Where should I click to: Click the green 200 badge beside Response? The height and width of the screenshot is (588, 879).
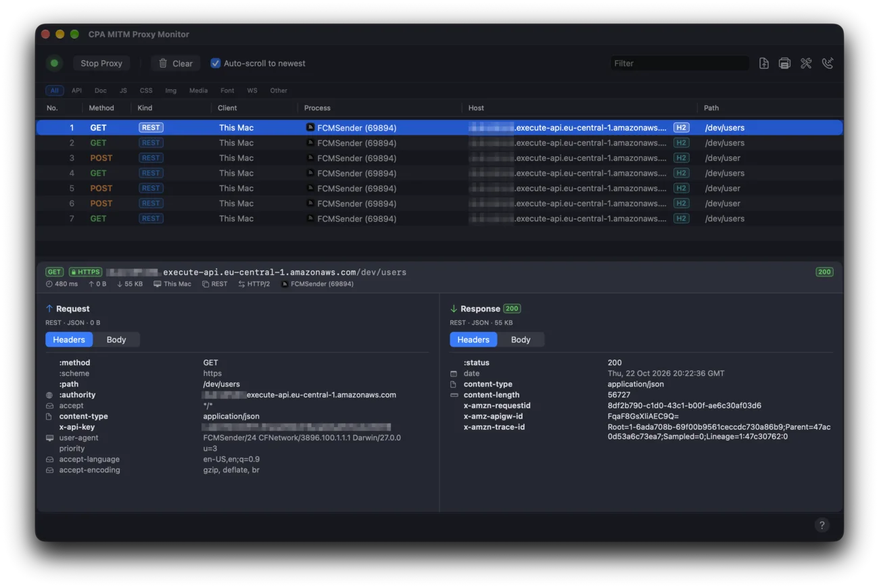click(x=512, y=309)
